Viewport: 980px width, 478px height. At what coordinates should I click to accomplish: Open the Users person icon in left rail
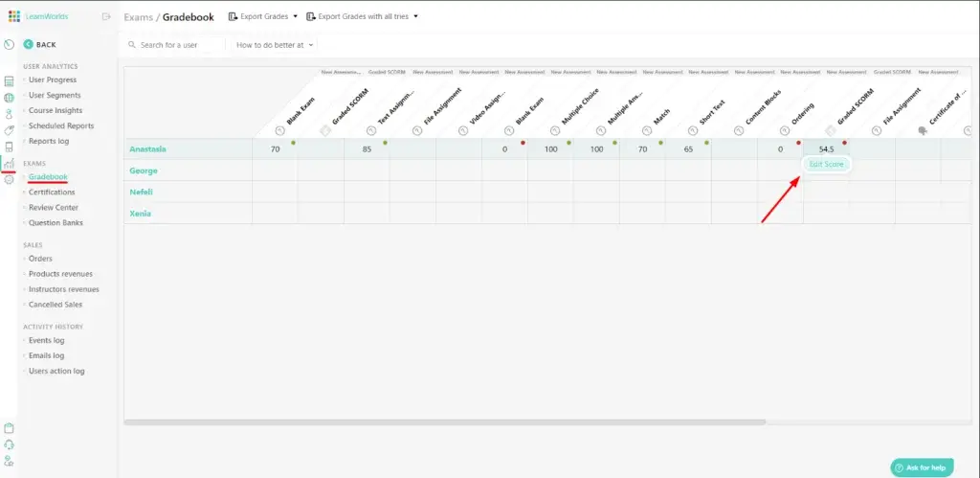[x=9, y=114]
